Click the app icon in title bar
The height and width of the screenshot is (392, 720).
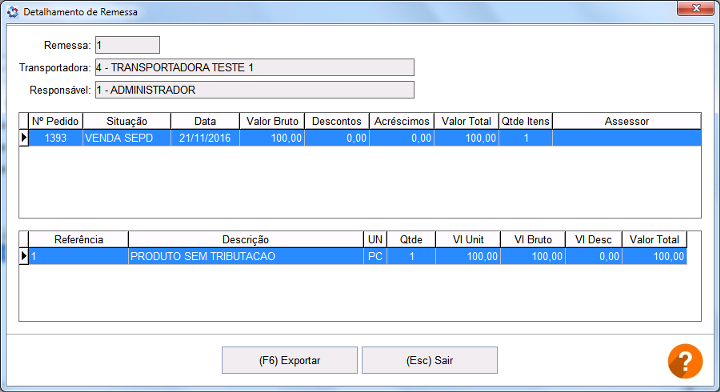pyautogui.click(x=12, y=12)
